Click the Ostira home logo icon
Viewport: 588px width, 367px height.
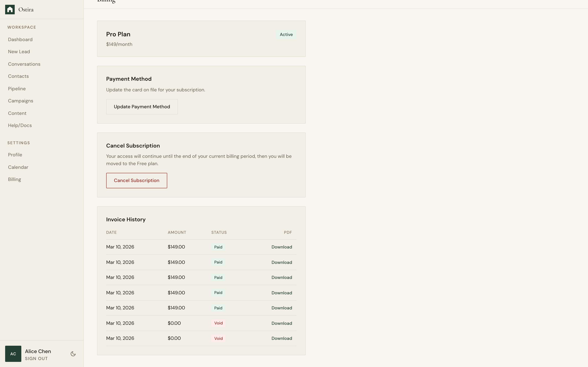tap(10, 9)
